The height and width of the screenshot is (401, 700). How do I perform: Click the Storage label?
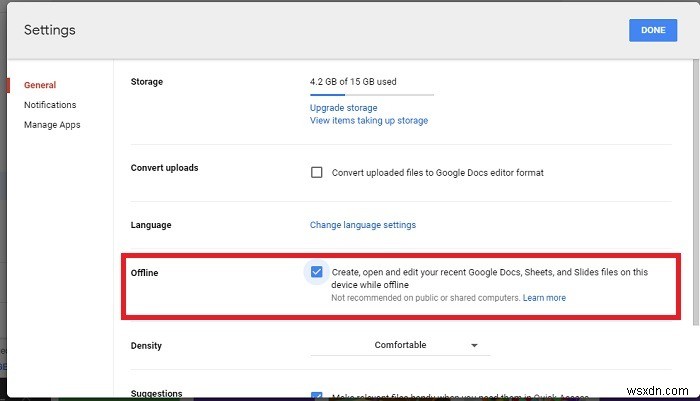[x=146, y=82]
